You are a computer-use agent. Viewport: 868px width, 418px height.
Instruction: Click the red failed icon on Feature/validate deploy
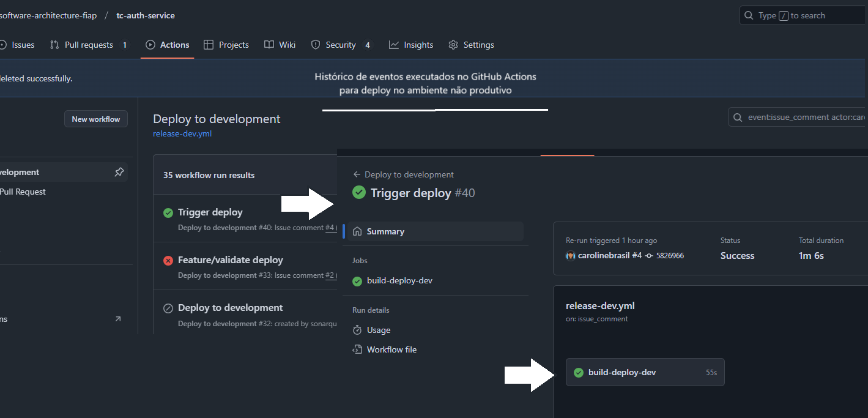pyautogui.click(x=168, y=261)
